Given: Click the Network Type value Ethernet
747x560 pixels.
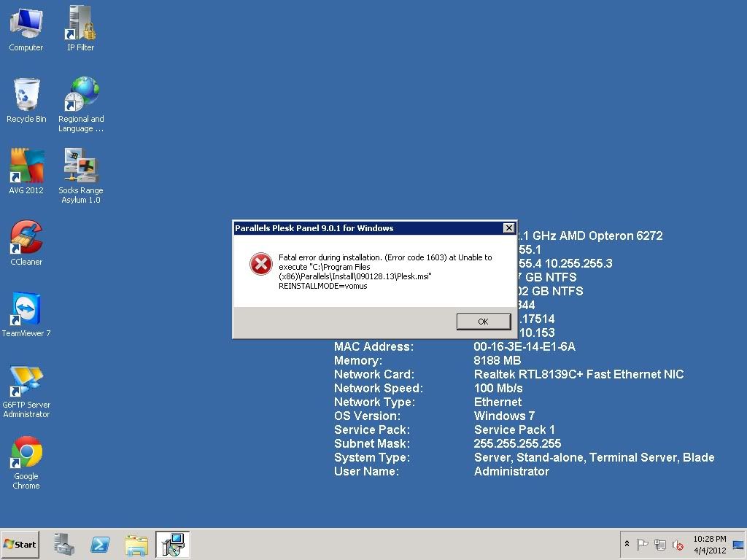Looking at the screenshot, I should [x=498, y=402].
